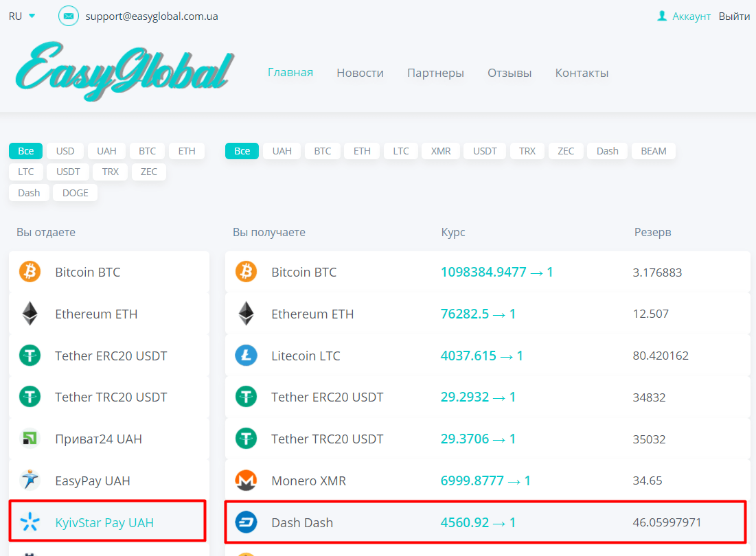
Task: Click the KyivStar Pay star icon
Action: coord(30,522)
